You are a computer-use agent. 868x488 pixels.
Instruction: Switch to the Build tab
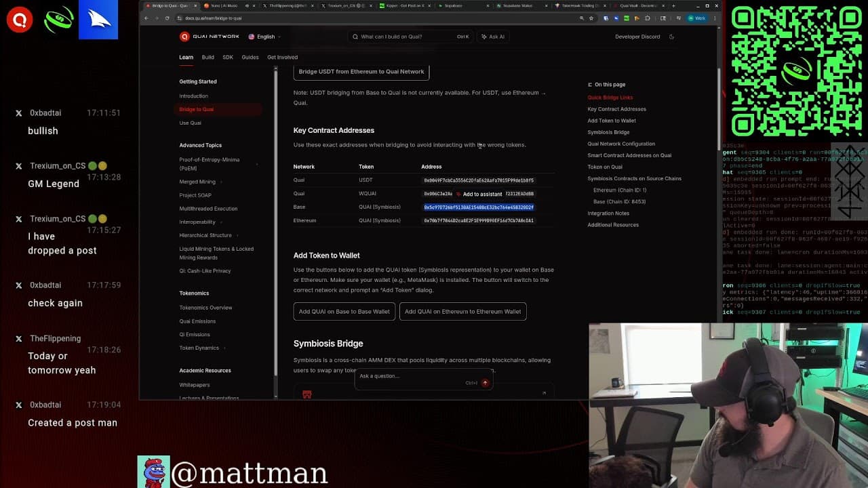click(x=208, y=57)
